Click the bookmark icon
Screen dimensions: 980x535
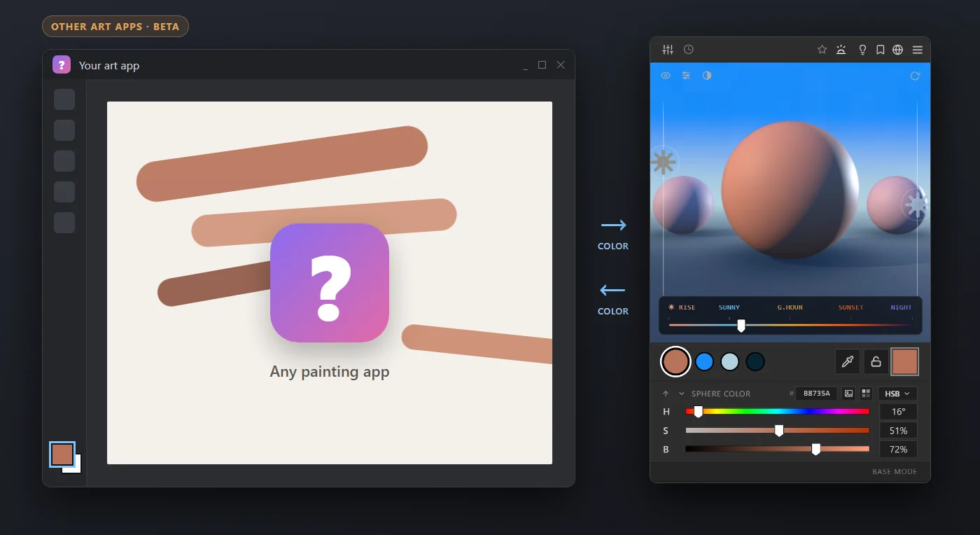pyautogui.click(x=881, y=50)
